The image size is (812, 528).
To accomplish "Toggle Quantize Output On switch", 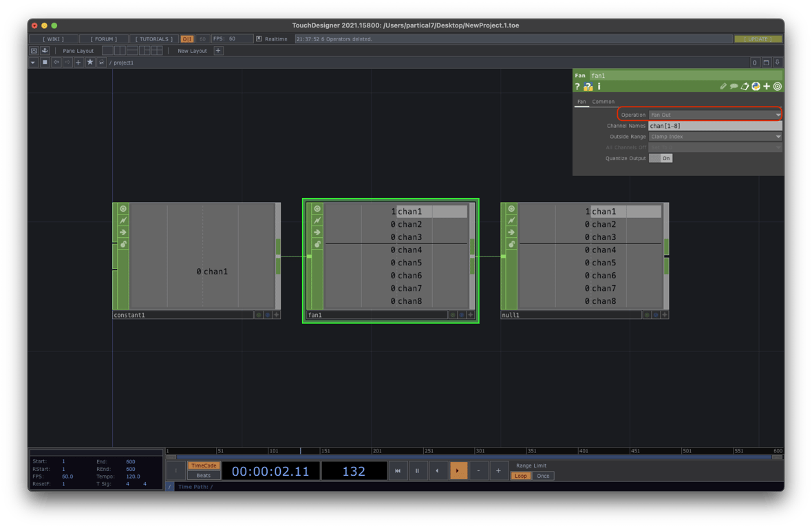I will (661, 158).
